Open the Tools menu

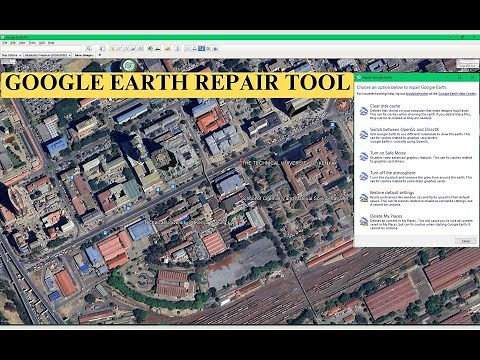point(32,43)
